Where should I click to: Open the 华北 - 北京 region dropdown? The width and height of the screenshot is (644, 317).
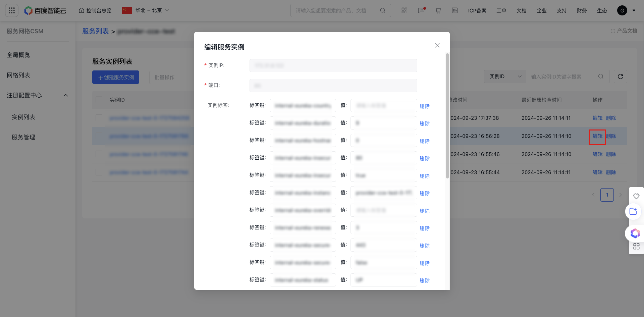pyautogui.click(x=146, y=10)
